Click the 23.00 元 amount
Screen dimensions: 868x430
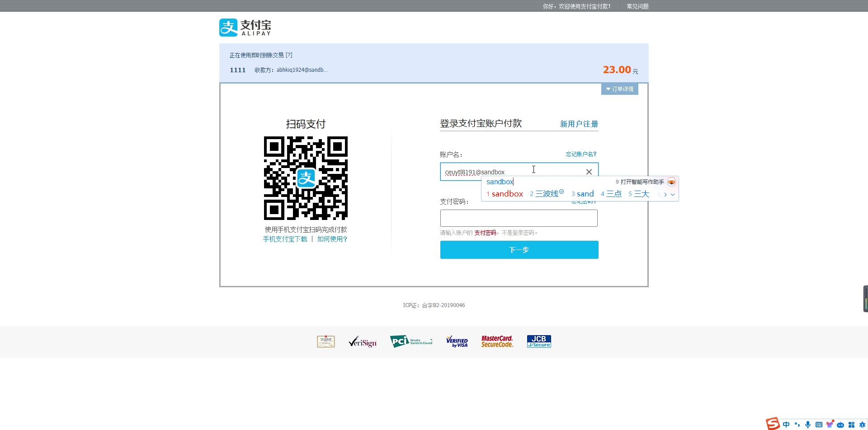(x=620, y=70)
